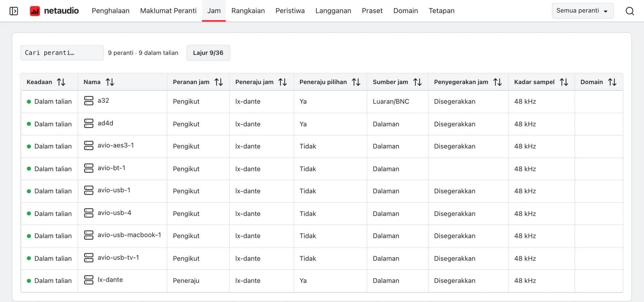Open search with the magnifier icon

[x=630, y=11]
